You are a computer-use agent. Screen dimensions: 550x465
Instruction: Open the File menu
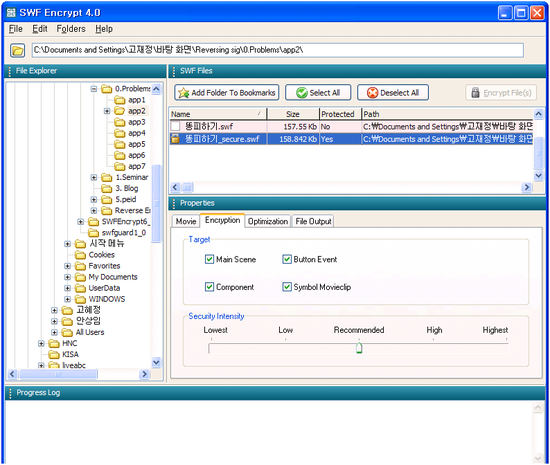coord(15,29)
